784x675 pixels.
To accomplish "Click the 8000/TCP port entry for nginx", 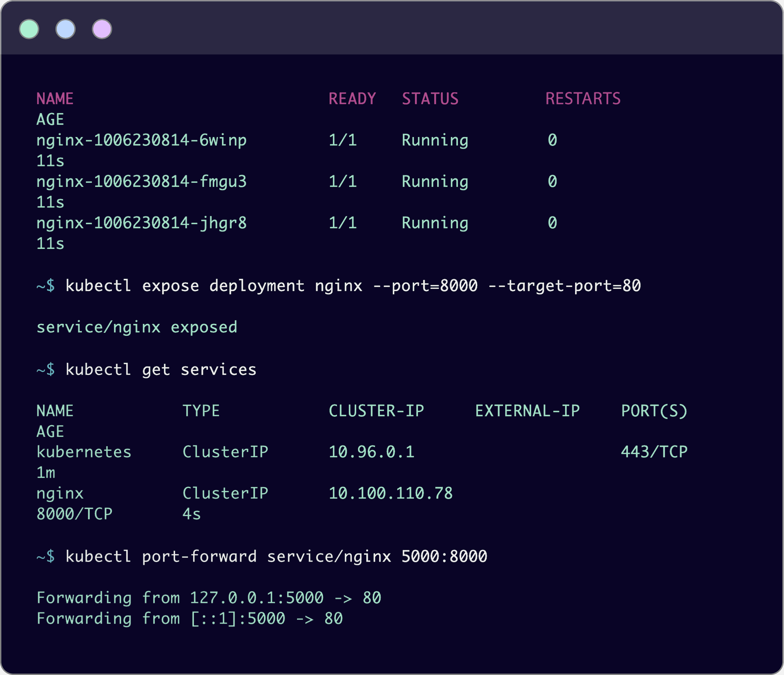I will click(74, 513).
